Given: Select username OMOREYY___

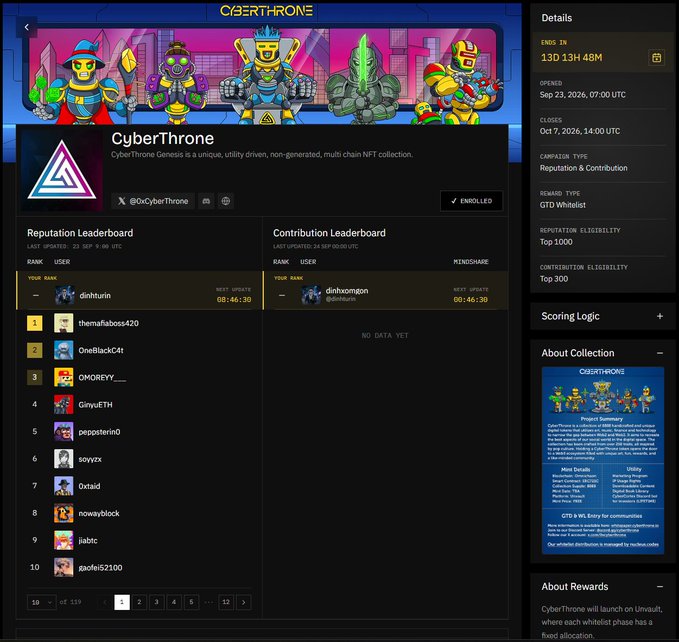Looking at the screenshot, I should (102, 378).
